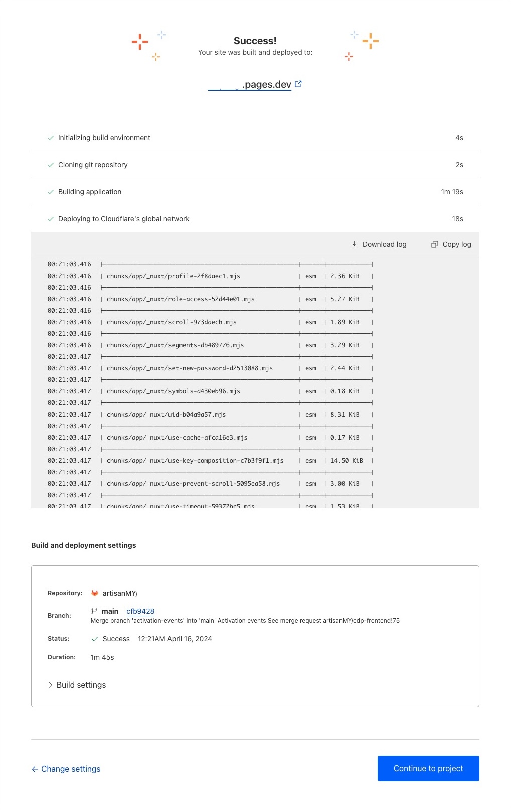
Task: Click the artisanMY repository name
Action: point(119,593)
